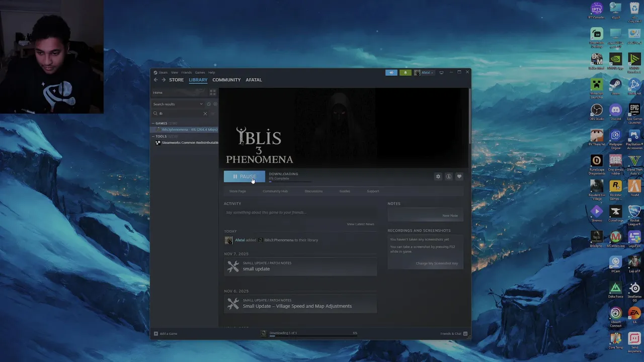Open the SteelSeries GG desktop icon
This screenshot has width=644, height=362.
pyautogui.click(x=634, y=292)
